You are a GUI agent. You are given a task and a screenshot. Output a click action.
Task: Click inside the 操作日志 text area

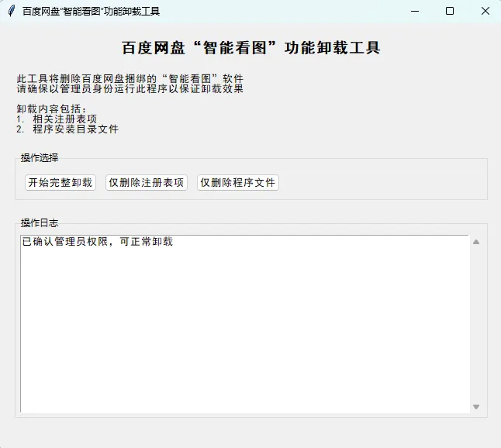click(x=245, y=324)
